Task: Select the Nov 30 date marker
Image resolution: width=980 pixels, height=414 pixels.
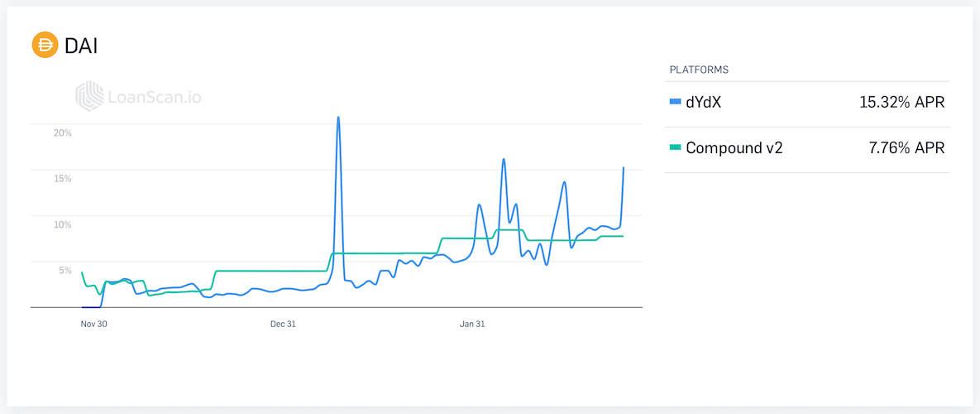Action: point(94,324)
